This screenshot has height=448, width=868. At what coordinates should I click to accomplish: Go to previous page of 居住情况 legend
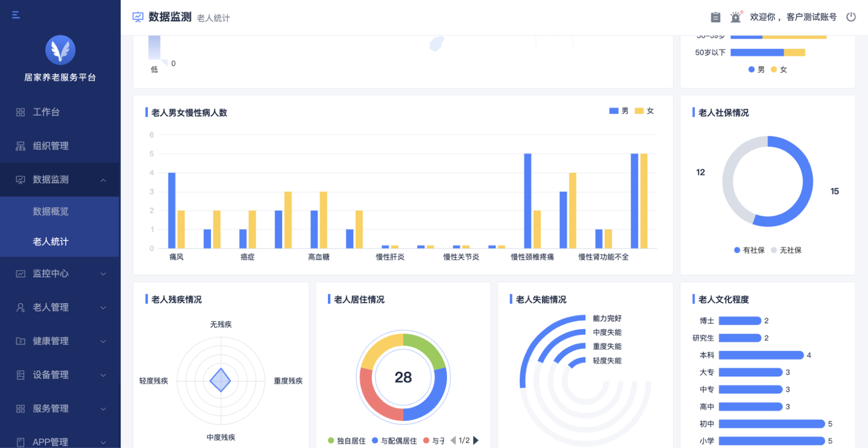(x=453, y=441)
